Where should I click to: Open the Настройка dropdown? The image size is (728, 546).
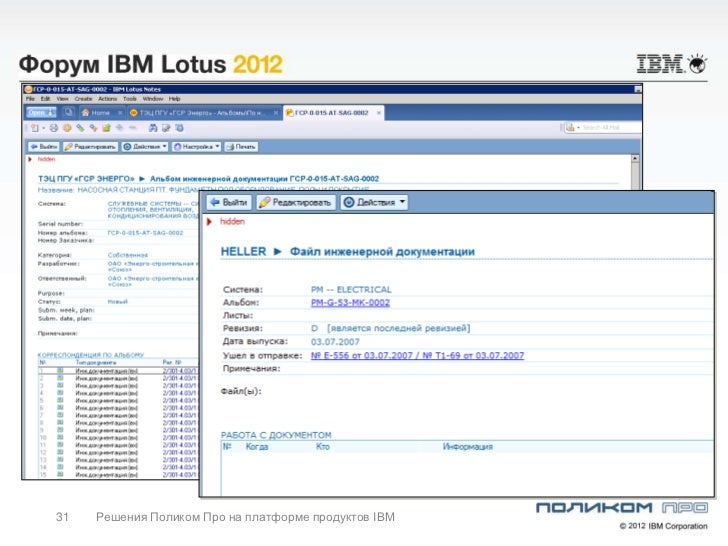coord(196,147)
